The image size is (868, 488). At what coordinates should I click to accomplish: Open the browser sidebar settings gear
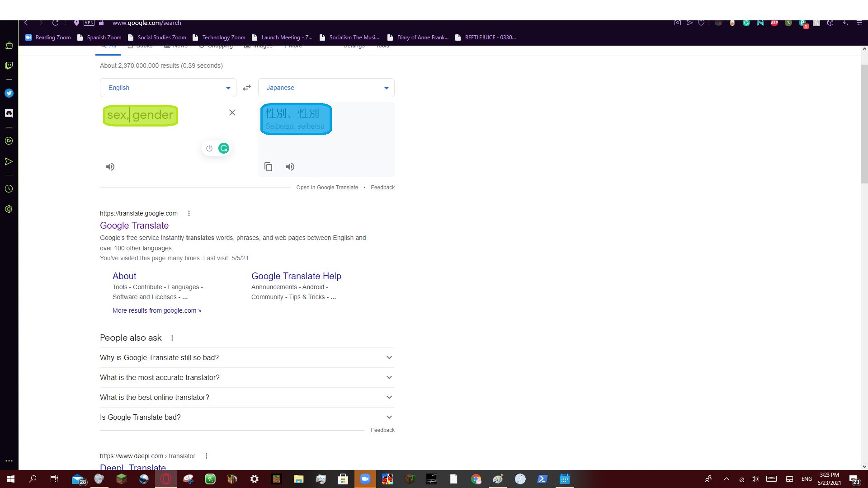9,209
